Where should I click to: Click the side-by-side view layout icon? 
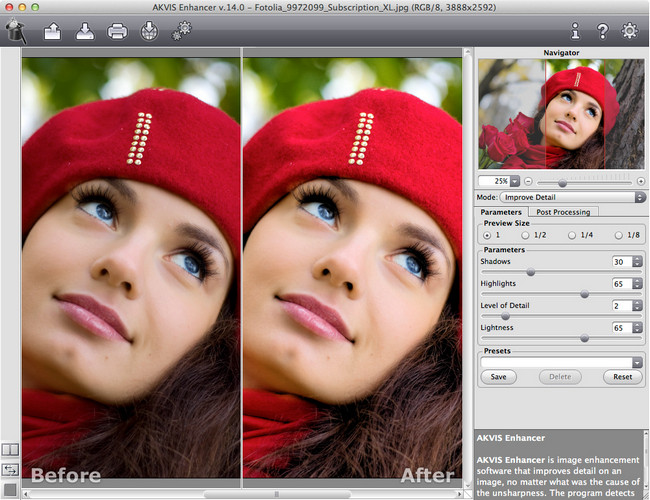(10, 450)
